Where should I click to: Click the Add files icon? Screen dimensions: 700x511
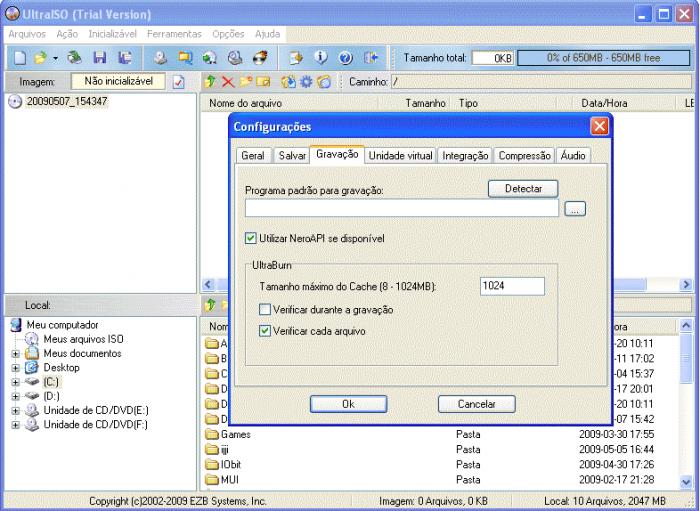click(288, 82)
